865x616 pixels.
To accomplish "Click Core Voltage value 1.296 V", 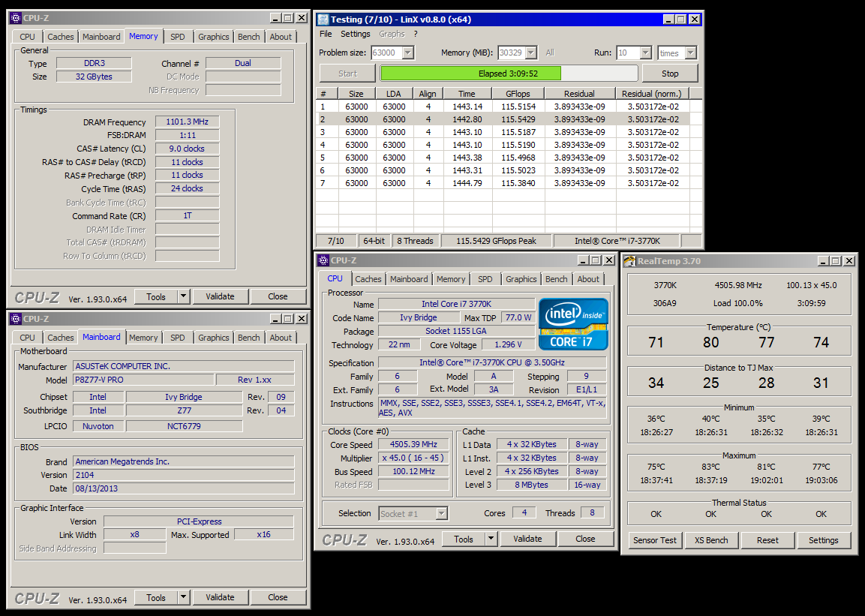I will [x=508, y=344].
